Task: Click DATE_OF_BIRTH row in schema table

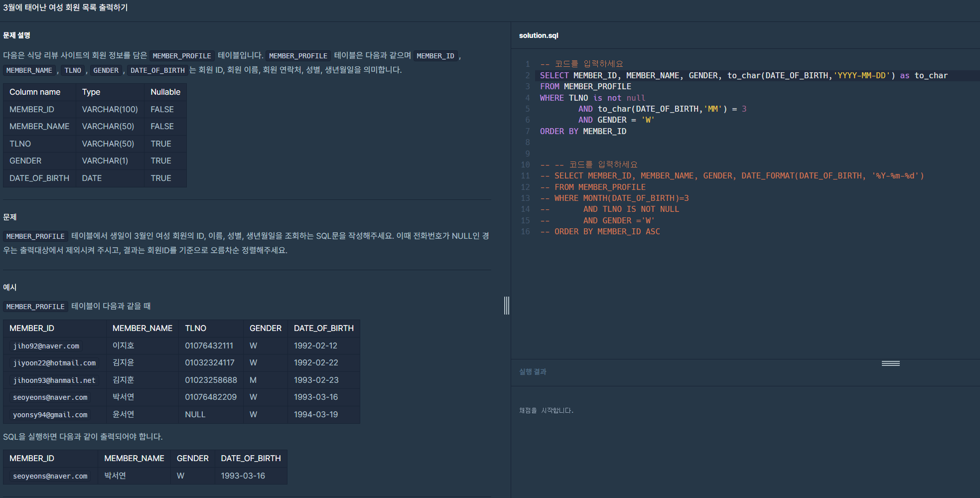Action: 95,178
